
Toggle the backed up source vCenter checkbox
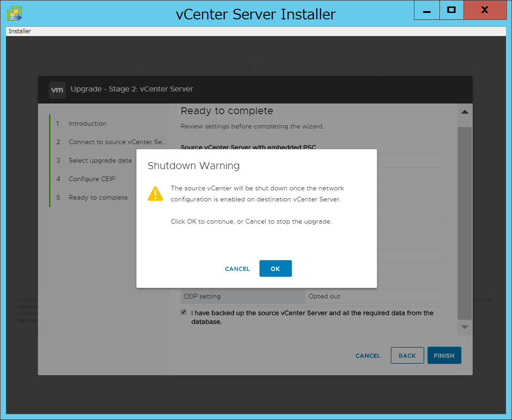(x=184, y=312)
